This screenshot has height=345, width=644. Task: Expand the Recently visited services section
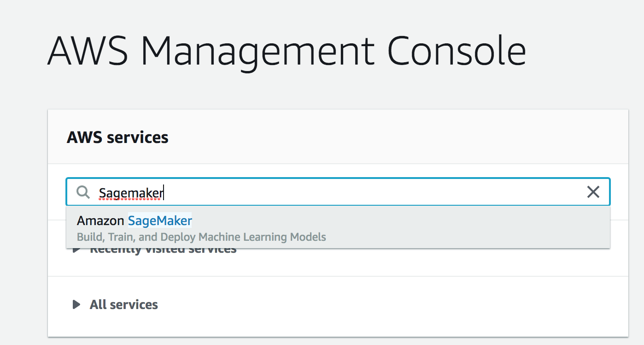pos(163,250)
